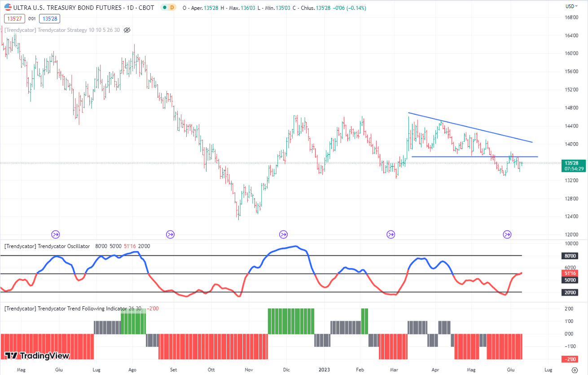Screen dimensions: 588x375
Task: Click the Ago month label on time axis
Action: [x=132, y=370]
